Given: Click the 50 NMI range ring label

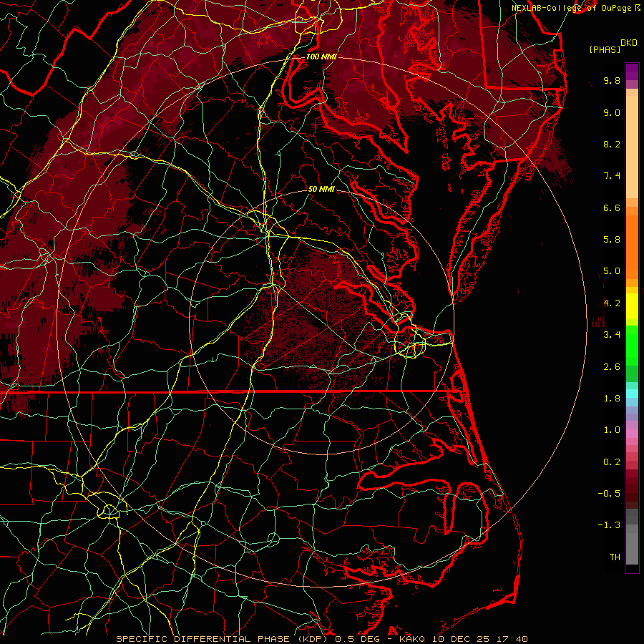Looking at the screenshot, I should 321,190.
